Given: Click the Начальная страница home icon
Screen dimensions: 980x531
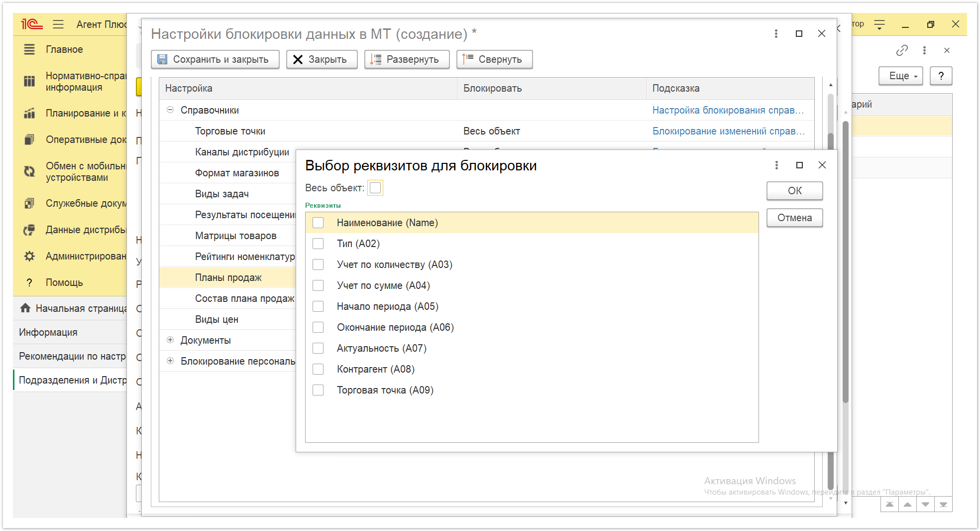Looking at the screenshot, I should [25, 308].
